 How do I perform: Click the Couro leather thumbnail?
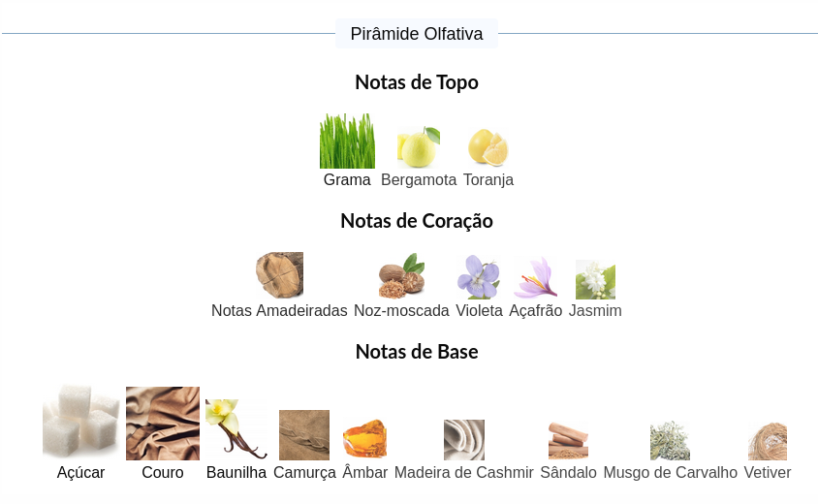[163, 424]
